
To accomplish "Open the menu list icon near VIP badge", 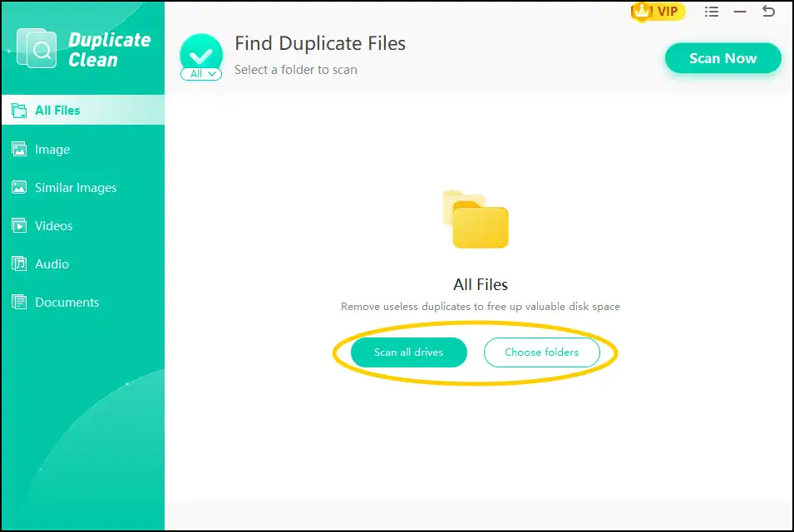I will [711, 12].
